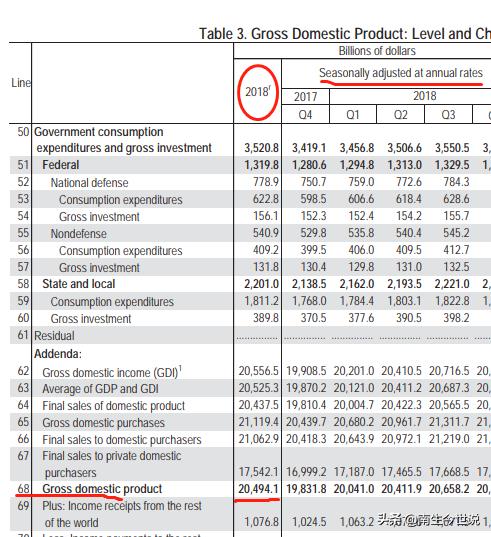Select the 389.8 State gross investment value
Viewport: 491px width, 537px height.
(x=266, y=318)
